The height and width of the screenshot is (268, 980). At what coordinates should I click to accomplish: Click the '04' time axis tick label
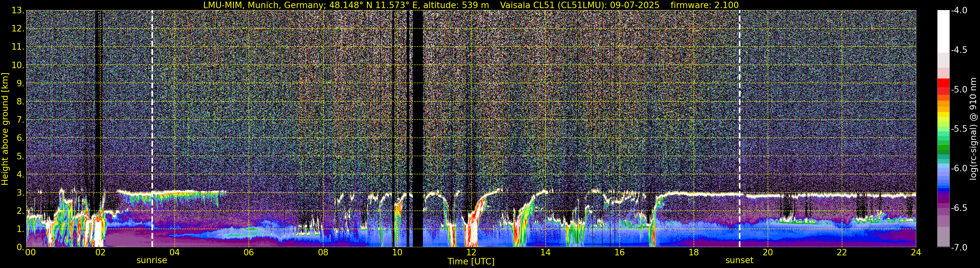coord(174,252)
